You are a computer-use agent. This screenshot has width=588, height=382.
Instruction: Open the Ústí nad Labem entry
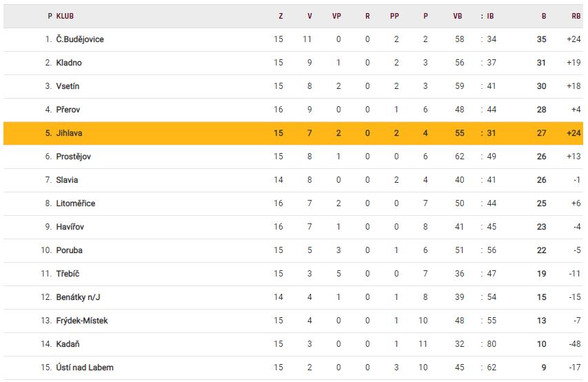click(x=84, y=368)
